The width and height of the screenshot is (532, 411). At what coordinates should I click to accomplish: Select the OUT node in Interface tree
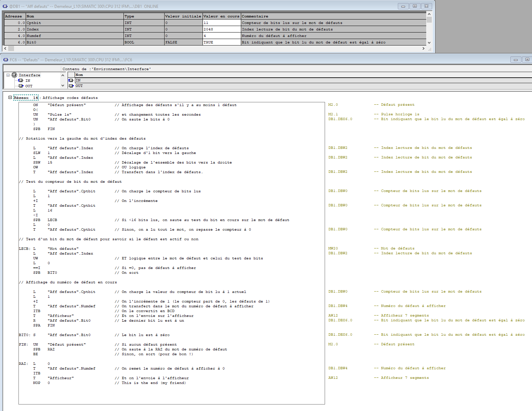[x=29, y=86]
